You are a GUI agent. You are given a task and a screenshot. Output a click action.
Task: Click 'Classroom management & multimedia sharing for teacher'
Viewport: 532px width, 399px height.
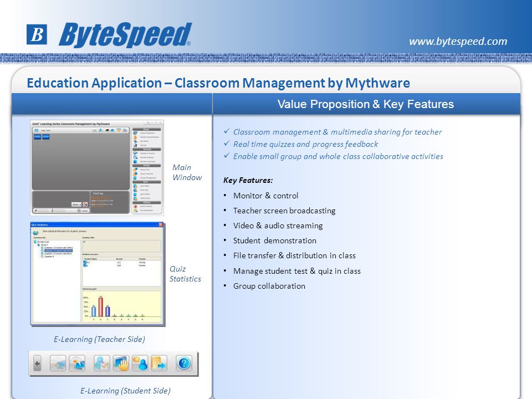point(337,132)
